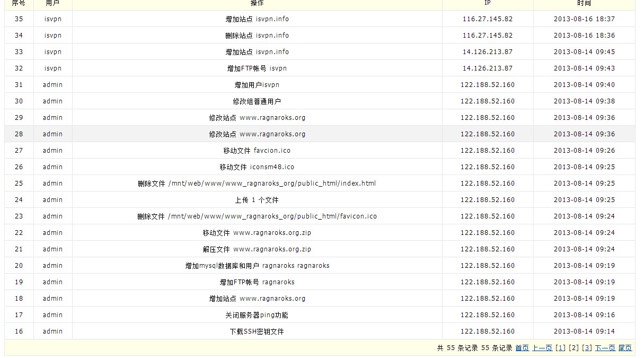This screenshot has height=358, width=644.
Task: Click the 时间 column header
Action: pos(584,3)
